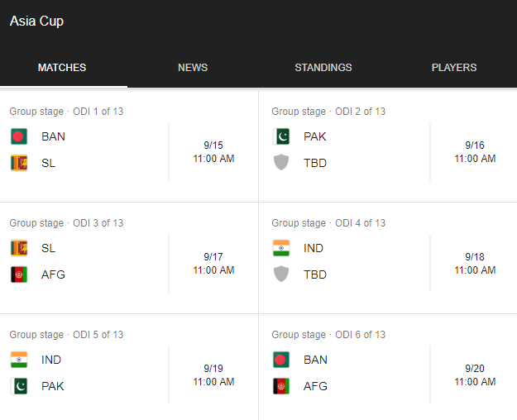The image size is (517, 420).
Task: Click the ODI 4 of 13 group stage label
Action: click(x=328, y=223)
